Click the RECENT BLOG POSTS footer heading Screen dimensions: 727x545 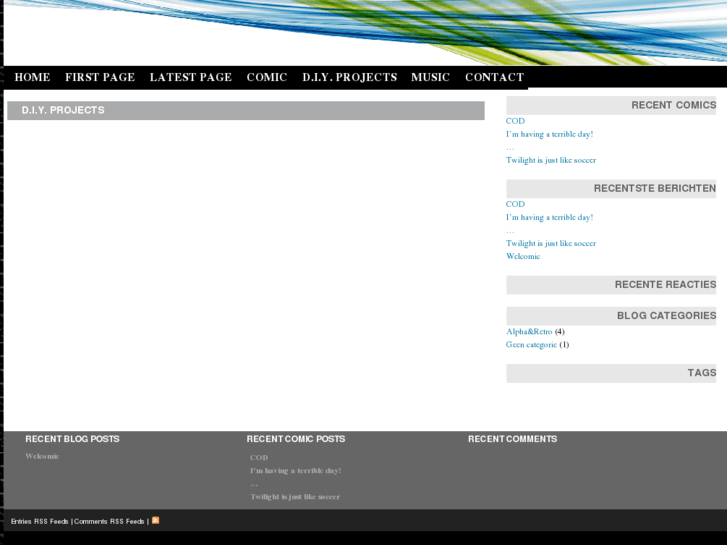[72, 439]
